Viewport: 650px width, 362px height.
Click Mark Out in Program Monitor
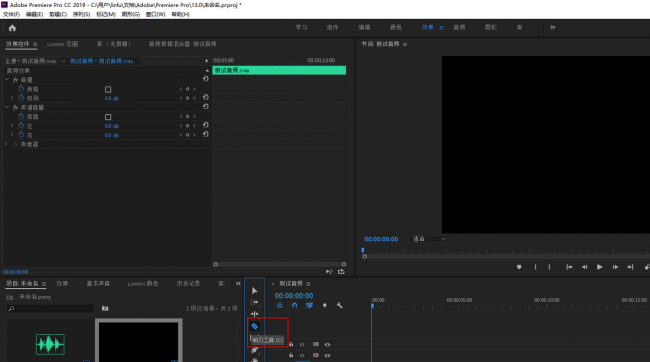[550, 267]
